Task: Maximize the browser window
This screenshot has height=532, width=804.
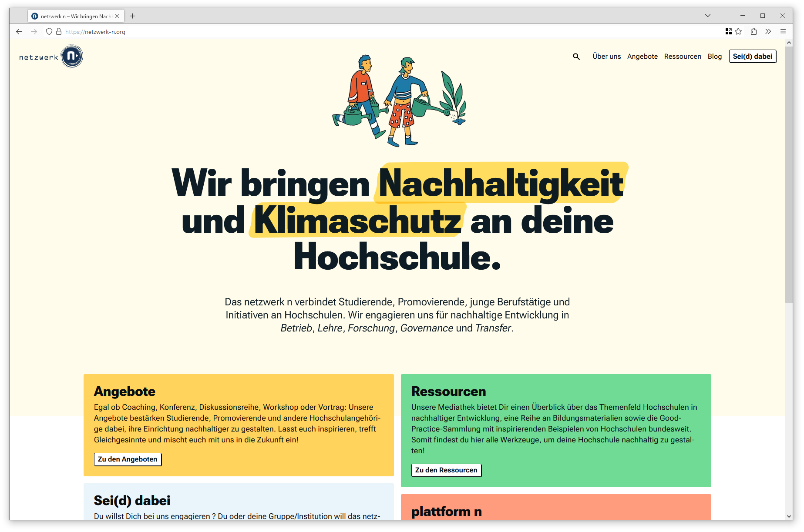Action: coord(763,16)
